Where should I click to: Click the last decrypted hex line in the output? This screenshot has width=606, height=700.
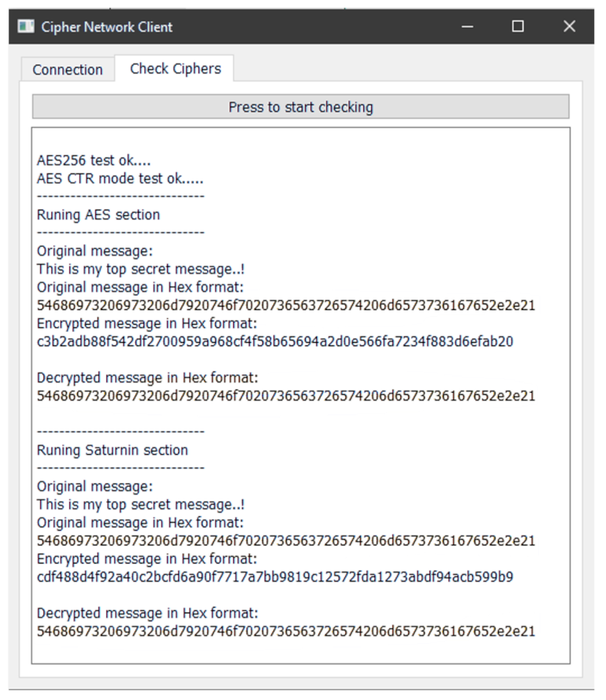pos(286,631)
